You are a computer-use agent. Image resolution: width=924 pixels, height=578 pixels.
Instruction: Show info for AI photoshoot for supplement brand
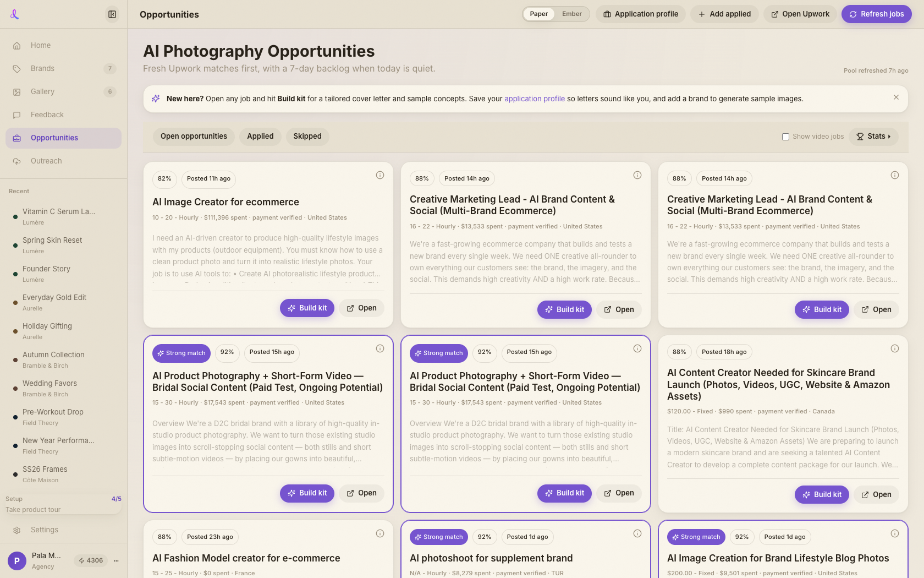637,533
